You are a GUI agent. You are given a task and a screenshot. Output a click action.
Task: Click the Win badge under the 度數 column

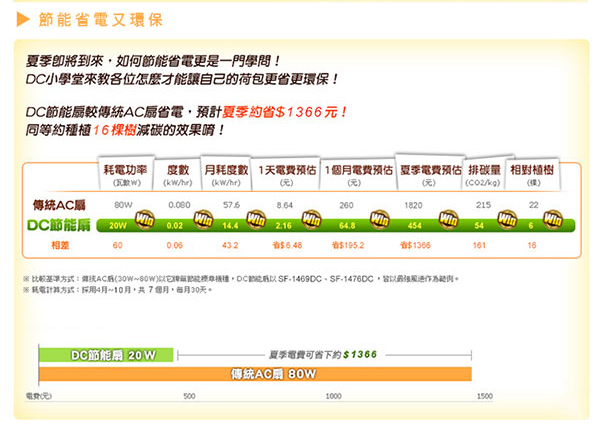pyautogui.click(x=198, y=219)
